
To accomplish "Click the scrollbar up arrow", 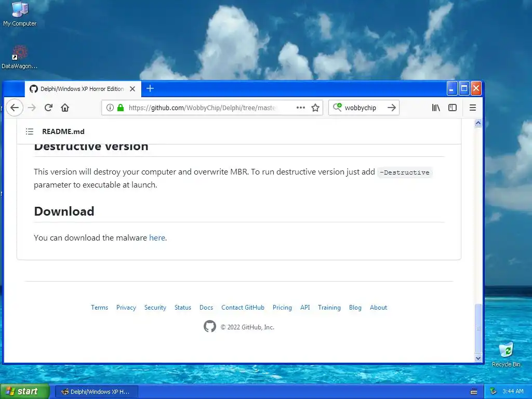I will [x=478, y=123].
